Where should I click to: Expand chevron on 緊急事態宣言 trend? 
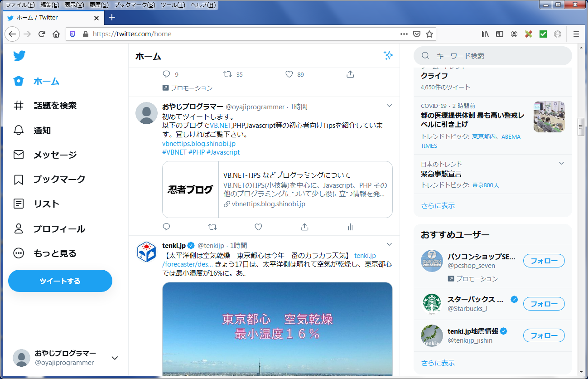[561, 163]
